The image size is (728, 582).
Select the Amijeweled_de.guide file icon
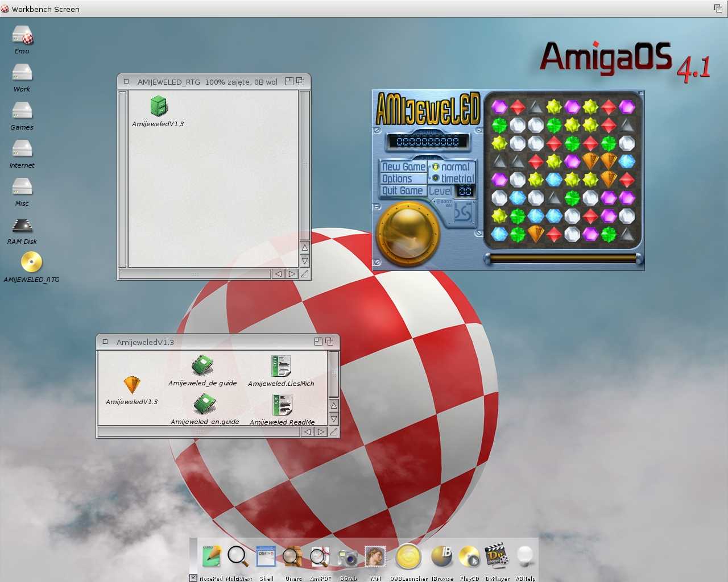click(x=202, y=365)
